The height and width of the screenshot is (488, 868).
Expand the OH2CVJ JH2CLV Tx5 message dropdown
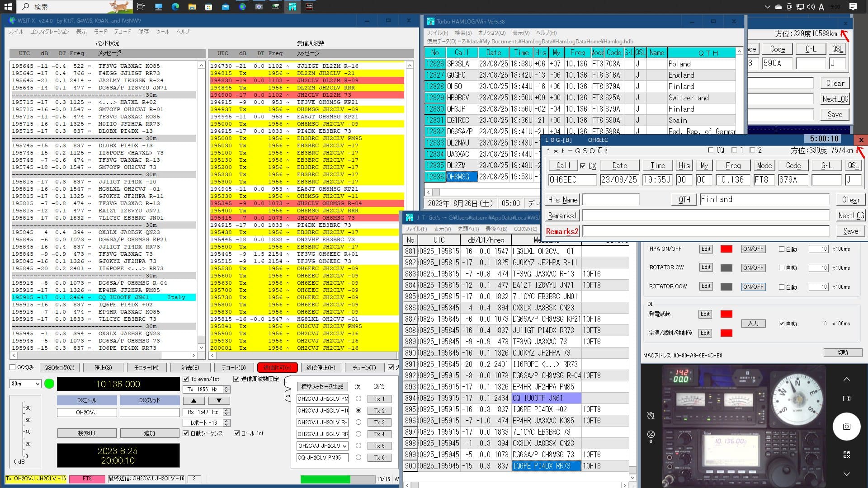(x=344, y=446)
